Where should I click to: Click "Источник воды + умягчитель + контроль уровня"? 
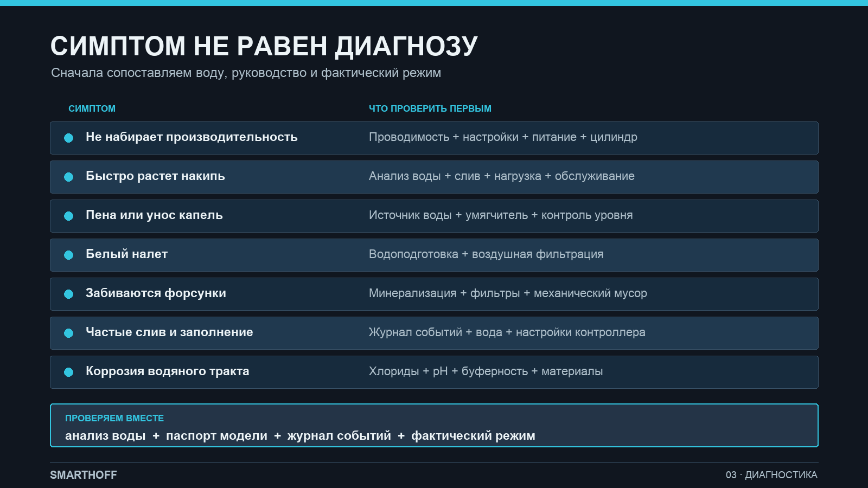[501, 215]
